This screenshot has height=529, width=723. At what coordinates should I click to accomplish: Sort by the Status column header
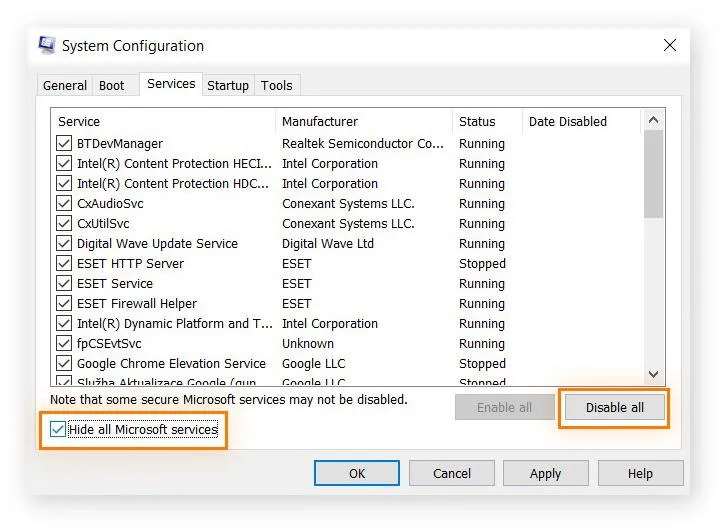[x=487, y=122]
